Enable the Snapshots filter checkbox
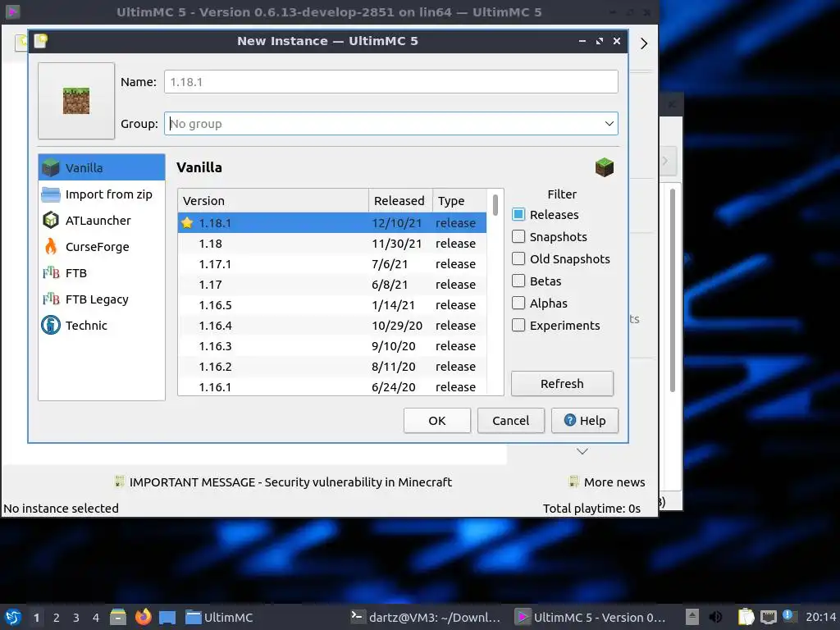This screenshot has height=630, width=840. click(x=518, y=237)
